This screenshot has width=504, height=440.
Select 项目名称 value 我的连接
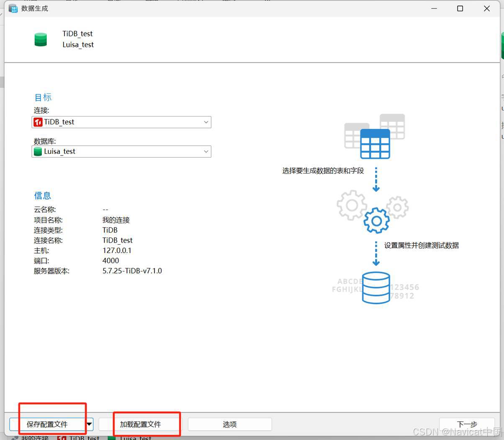click(116, 220)
